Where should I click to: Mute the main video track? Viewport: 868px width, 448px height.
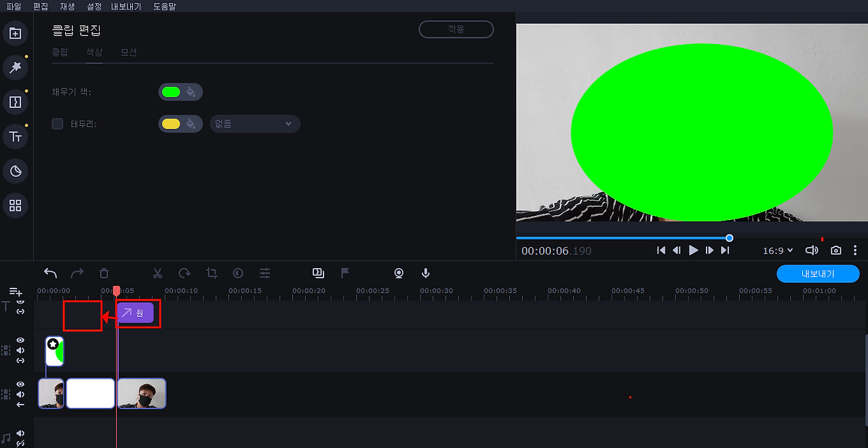point(20,394)
